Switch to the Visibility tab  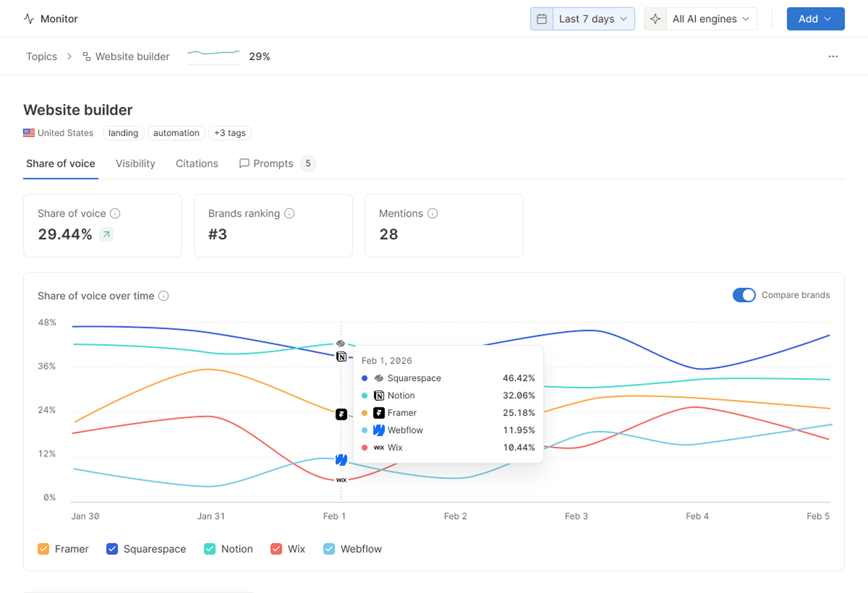coord(135,163)
